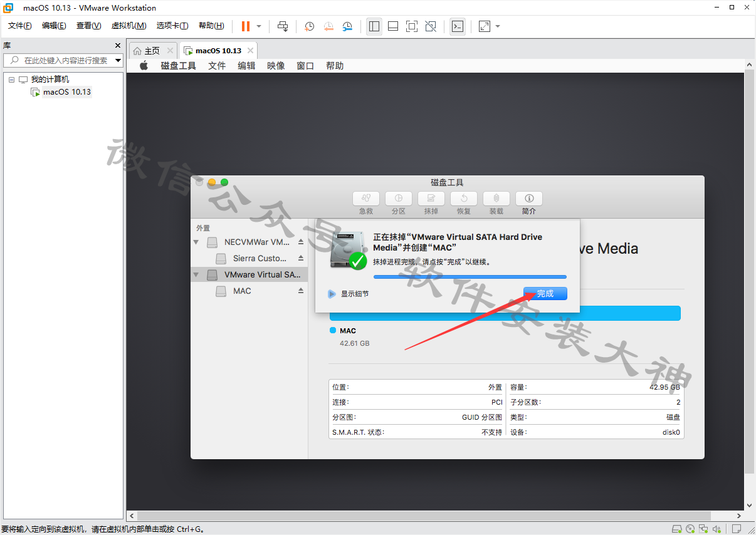Collapse the 我的计算机 tree node

pyautogui.click(x=11, y=80)
